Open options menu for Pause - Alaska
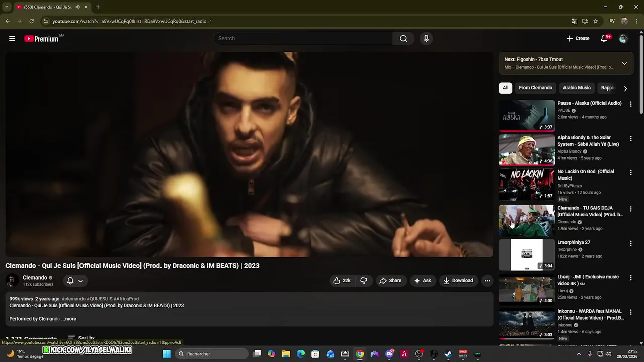This screenshot has height=362, width=644. [x=630, y=104]
